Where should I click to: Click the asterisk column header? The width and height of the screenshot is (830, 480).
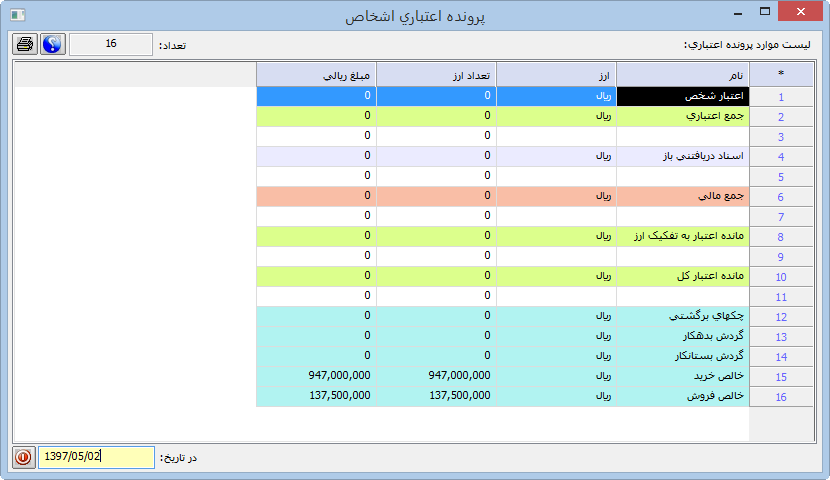click(781, 75)
